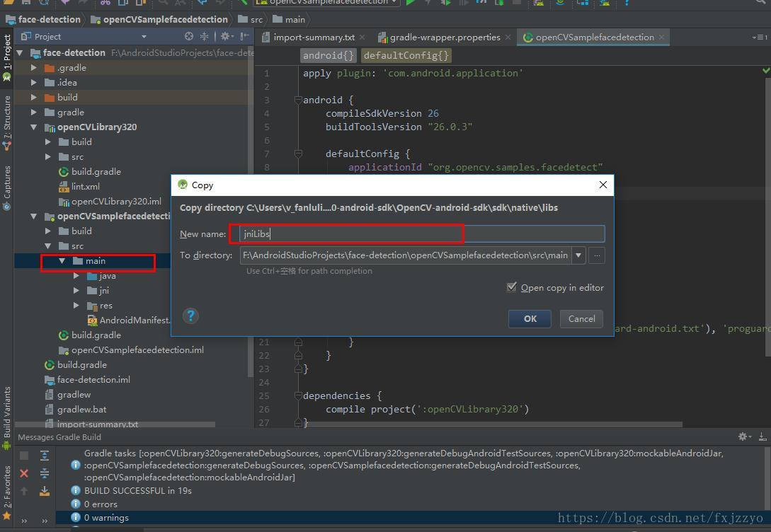This screenshot has height=532, width=771.
Task: Click the collapse-all icon in Project panel header
Action: (x=204, y=36)
